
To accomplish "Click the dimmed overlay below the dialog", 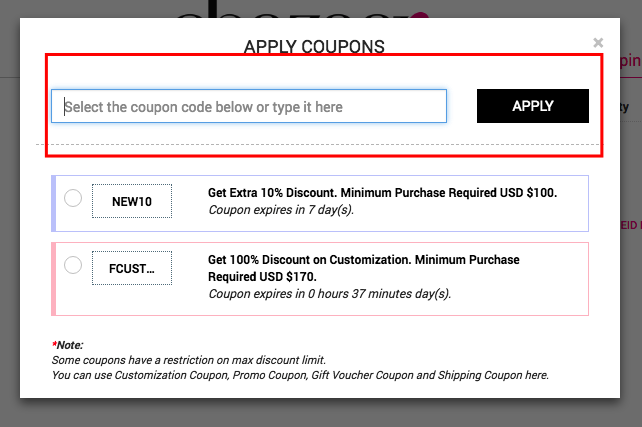I will [320, 413].
